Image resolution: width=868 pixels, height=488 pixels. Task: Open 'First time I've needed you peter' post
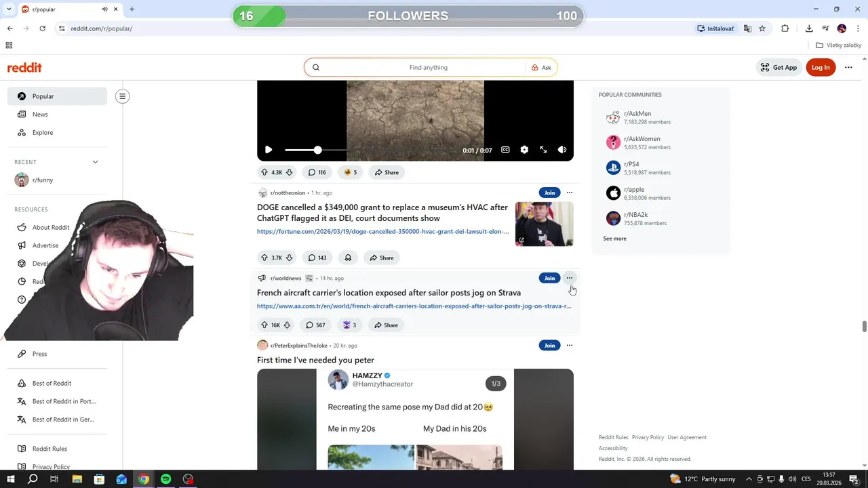315,360
